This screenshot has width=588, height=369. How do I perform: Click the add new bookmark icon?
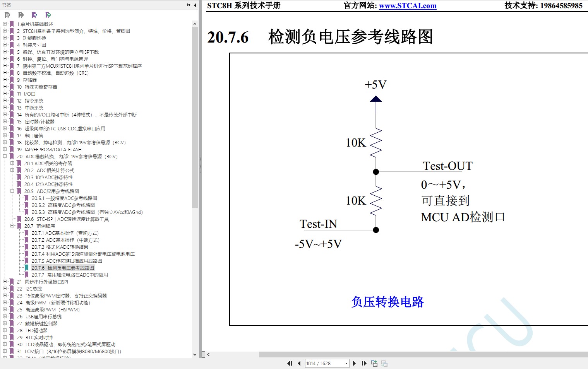point(21,15)
